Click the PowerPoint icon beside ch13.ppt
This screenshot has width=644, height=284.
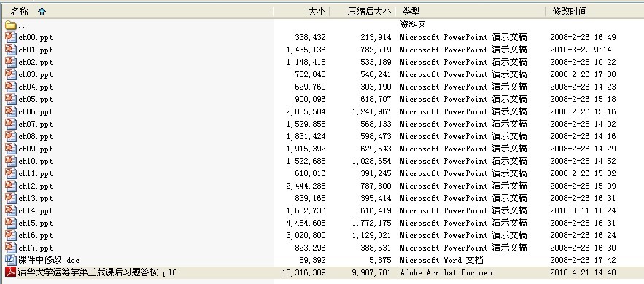click(x=11, y=197)
